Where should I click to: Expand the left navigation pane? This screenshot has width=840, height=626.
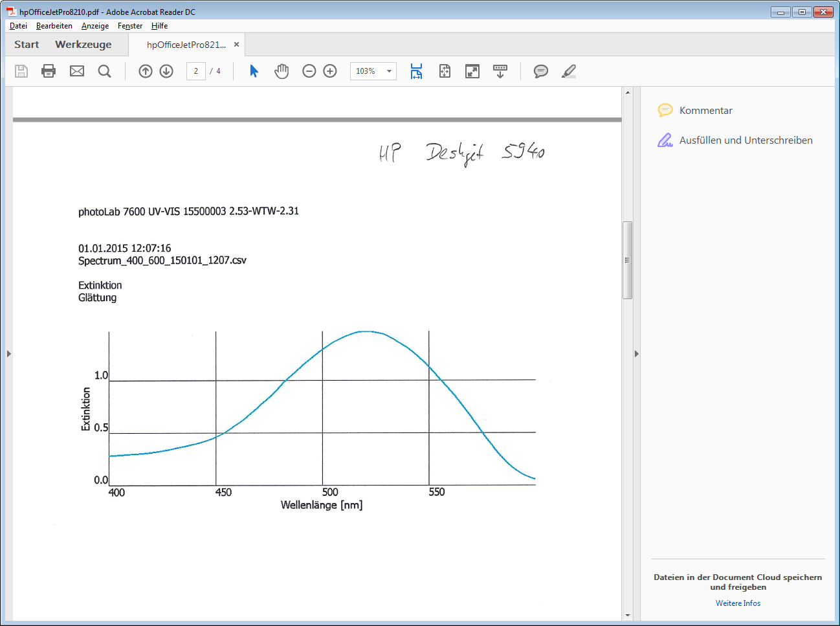[8, 353]
